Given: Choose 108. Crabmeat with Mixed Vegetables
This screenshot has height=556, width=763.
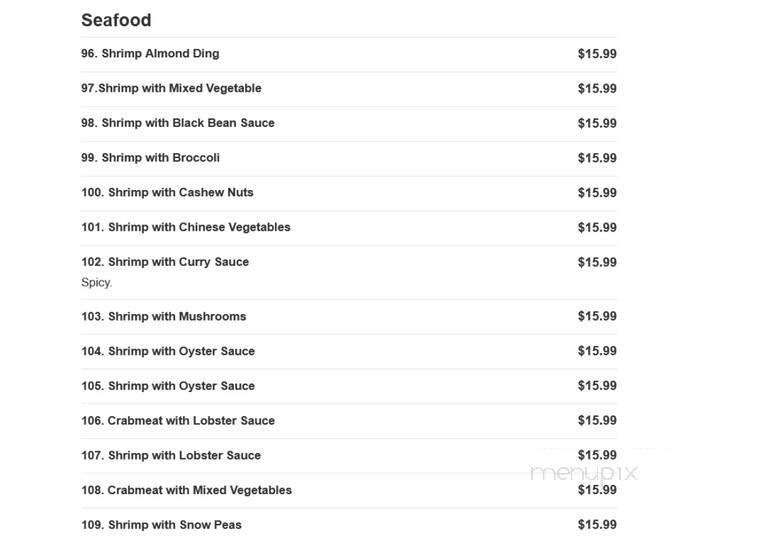Looking at the screenshot, I should (186, 490).
